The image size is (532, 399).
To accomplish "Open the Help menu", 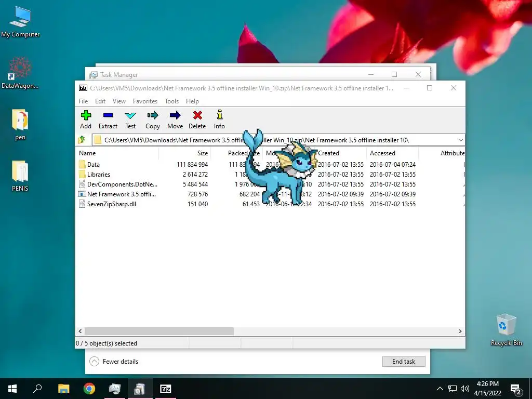I will pyautogui.click(x=192, y=101).
